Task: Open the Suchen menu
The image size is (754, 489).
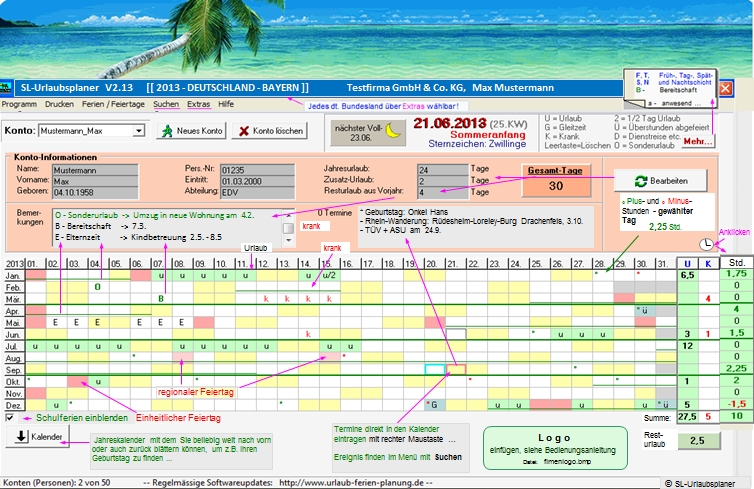Action: coord(166,104)
